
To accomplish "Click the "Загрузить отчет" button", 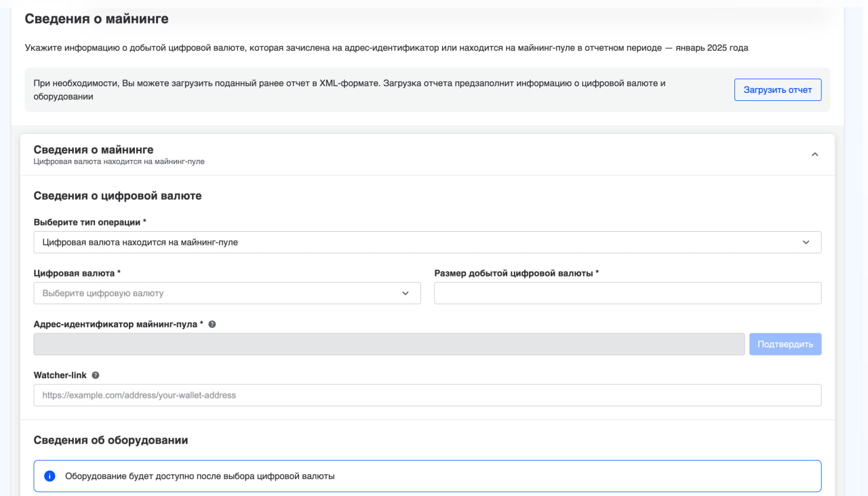I will pyautogui.click(x=777, y=89).
